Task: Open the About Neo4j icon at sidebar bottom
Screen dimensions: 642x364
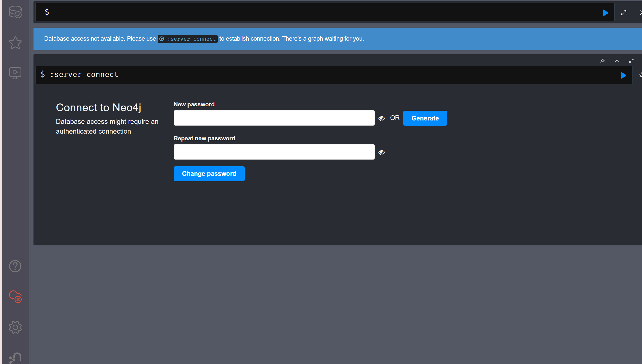Action: (x=15, y=357)
